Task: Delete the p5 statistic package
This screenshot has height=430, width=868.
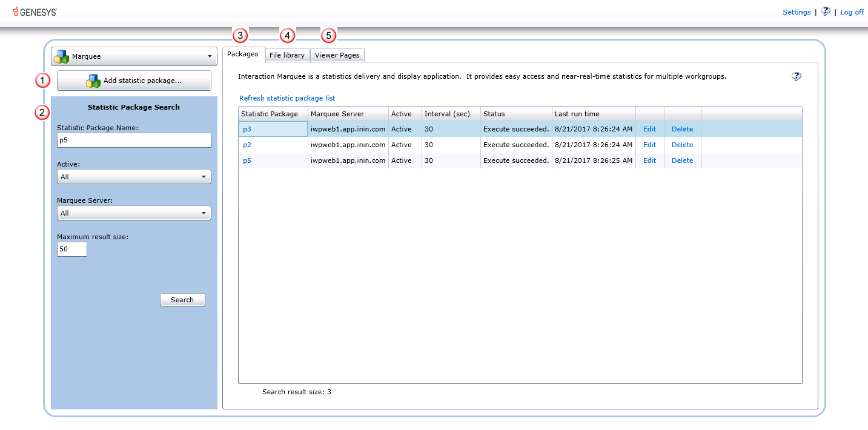Action: pyautogui.click(x=682, y=160)
